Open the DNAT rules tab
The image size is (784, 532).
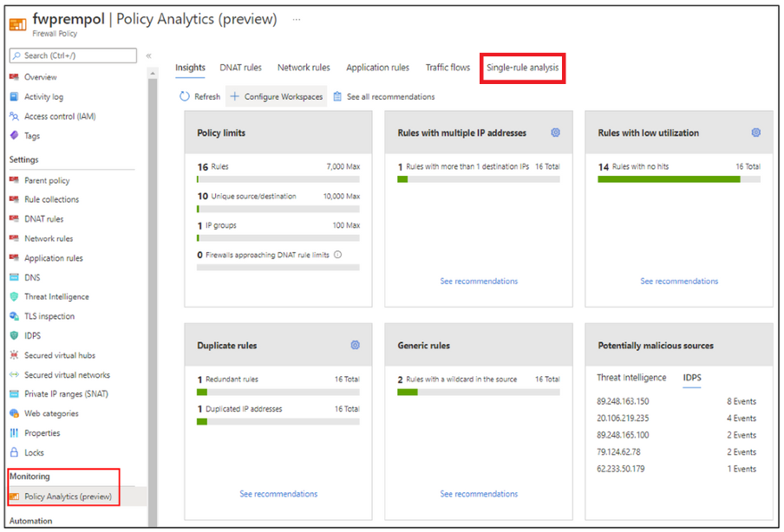(x=240, y=68)
